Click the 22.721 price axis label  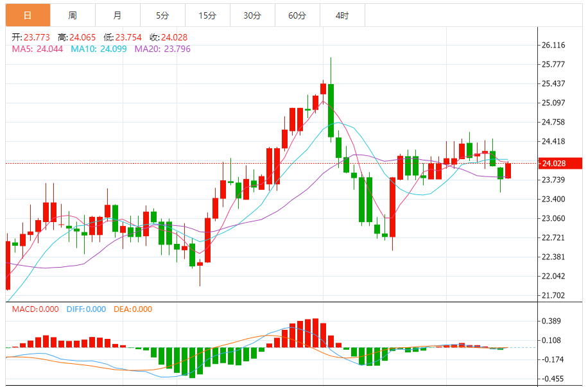(553, 237)
